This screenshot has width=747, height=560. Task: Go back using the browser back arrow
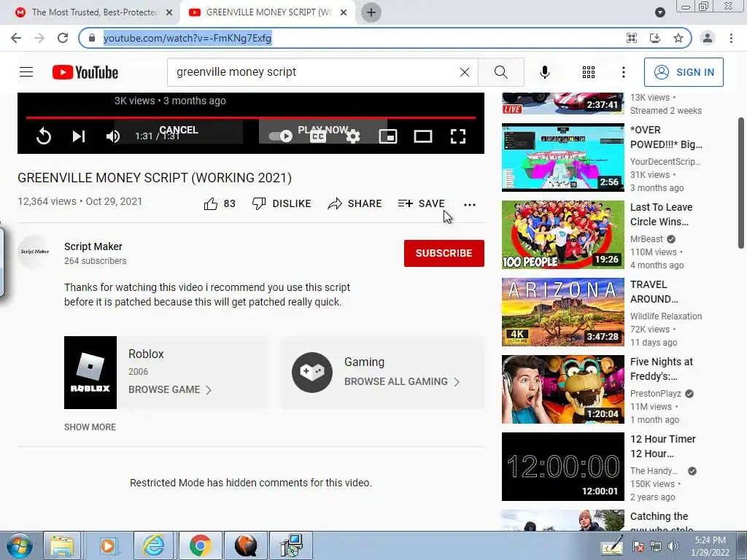point(16,38)
